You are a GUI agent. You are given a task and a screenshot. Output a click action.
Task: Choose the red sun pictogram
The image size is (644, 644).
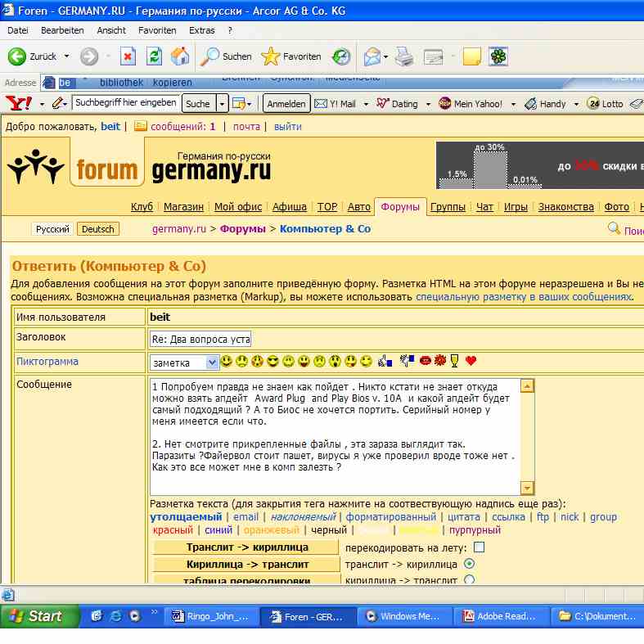coord(440,361)
